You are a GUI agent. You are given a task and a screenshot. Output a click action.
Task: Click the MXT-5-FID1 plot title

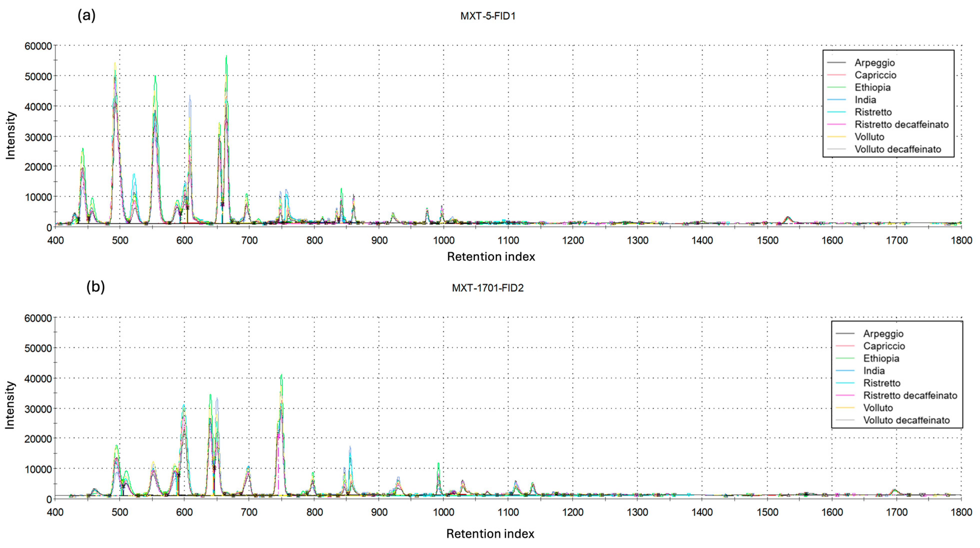(488, 16)
